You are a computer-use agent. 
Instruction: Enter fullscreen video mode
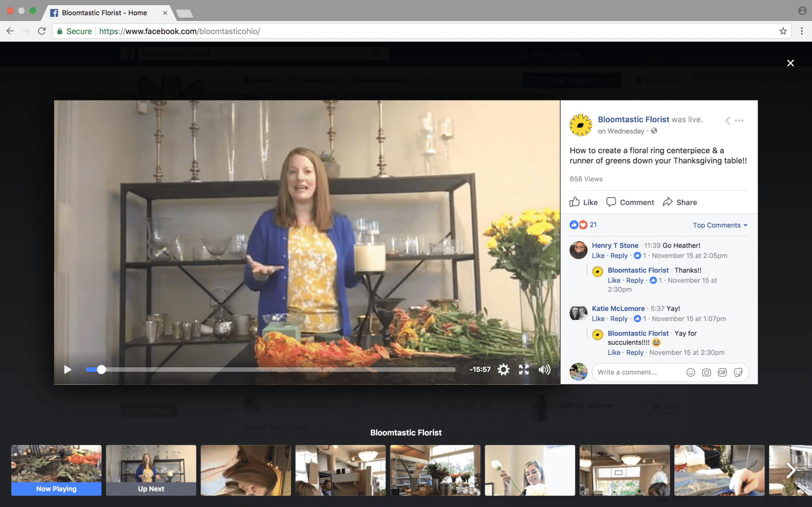pyautogui.click(x=524, y=370)
